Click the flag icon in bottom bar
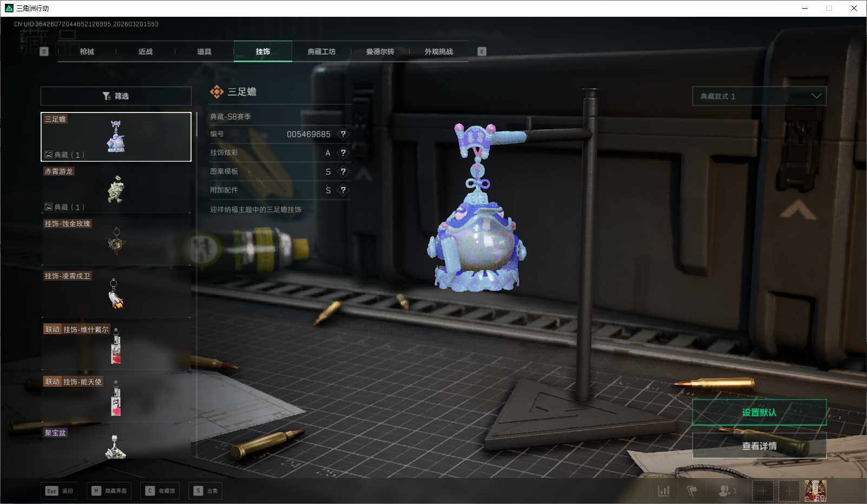Image resolution: width=867 pixels, height=504 pixels. [692, 491]
